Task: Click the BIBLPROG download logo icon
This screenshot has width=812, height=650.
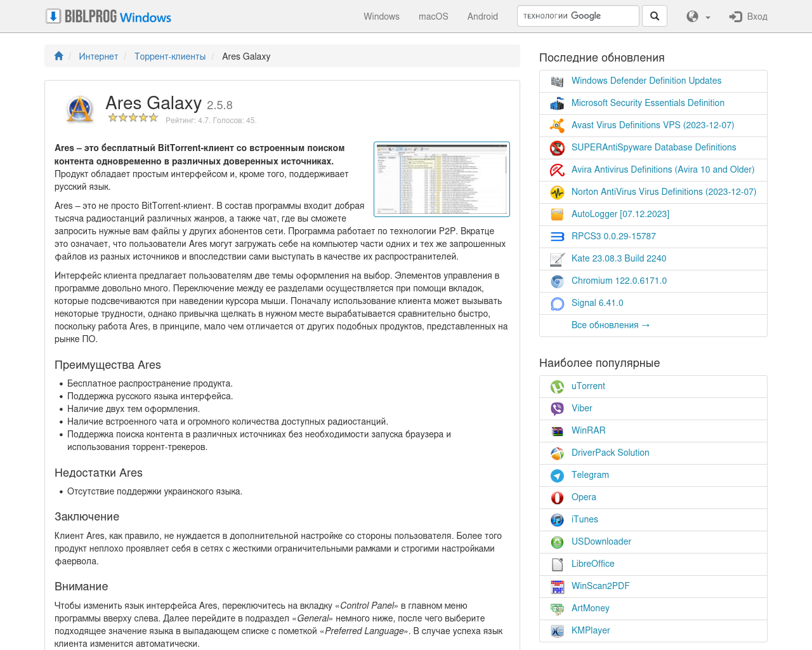Action: click(x=53, y=16)
